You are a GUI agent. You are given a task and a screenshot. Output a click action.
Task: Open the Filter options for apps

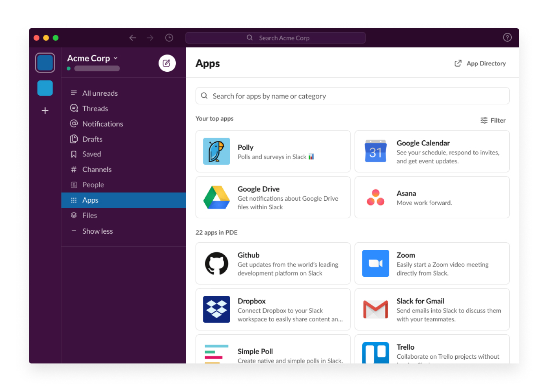tap(493, 120)
